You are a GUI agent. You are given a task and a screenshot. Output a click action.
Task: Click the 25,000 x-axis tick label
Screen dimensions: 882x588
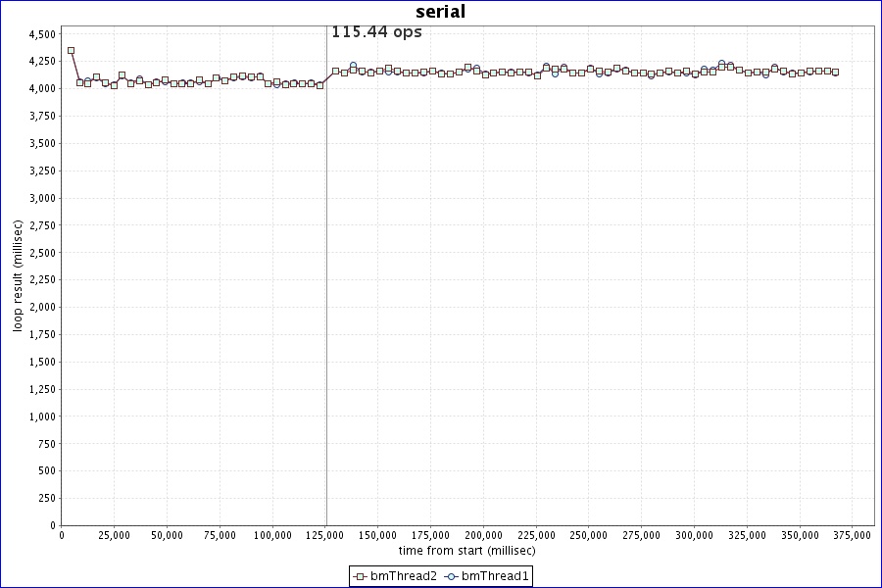coord(115,535)
